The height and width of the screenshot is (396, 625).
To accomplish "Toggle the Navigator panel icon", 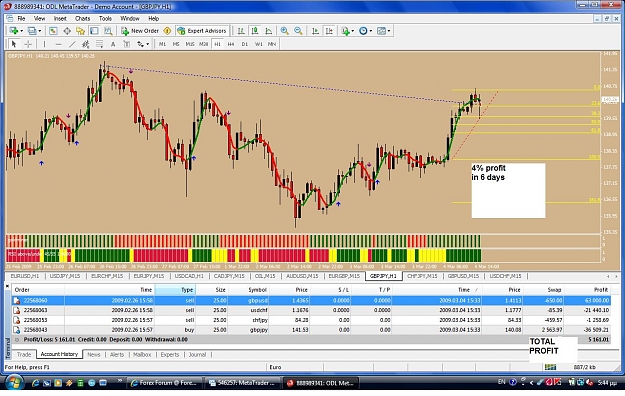I will (81, 31).
